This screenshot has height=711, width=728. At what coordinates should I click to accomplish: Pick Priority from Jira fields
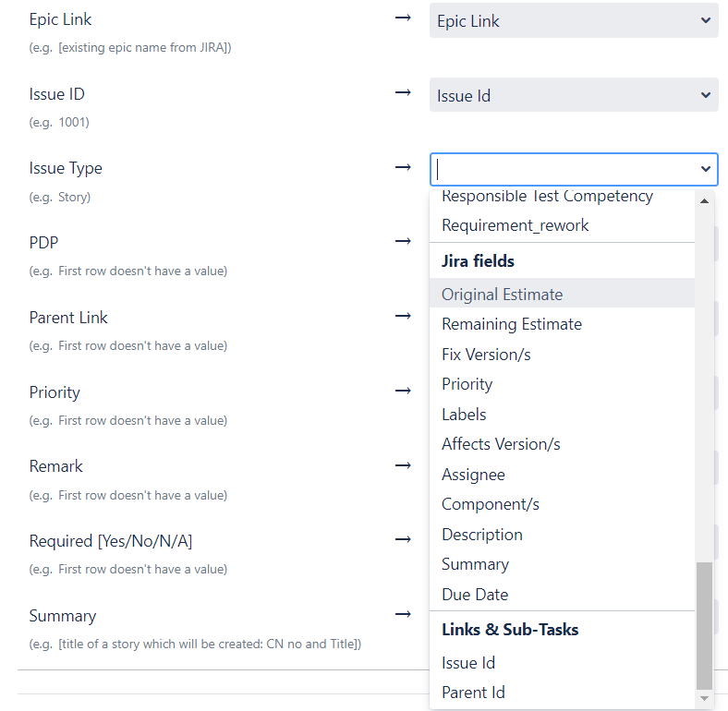562,384
